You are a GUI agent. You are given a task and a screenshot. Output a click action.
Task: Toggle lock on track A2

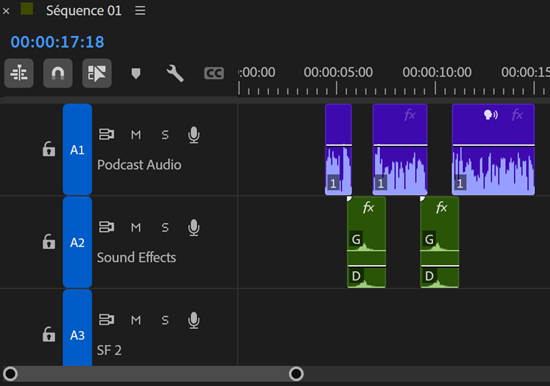tap(49, 242)
